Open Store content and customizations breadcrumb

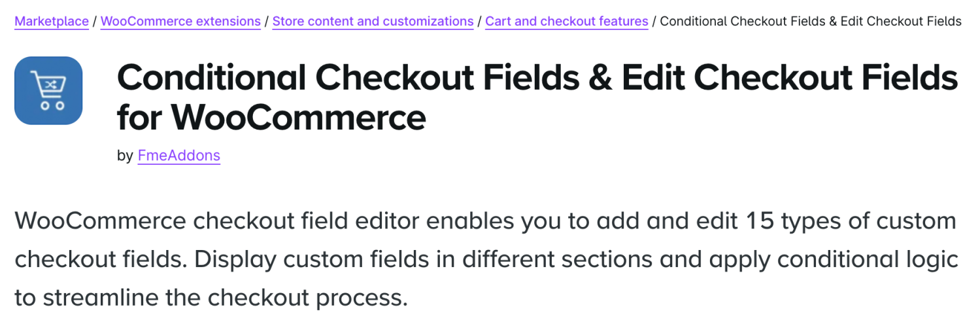[373, 21]
